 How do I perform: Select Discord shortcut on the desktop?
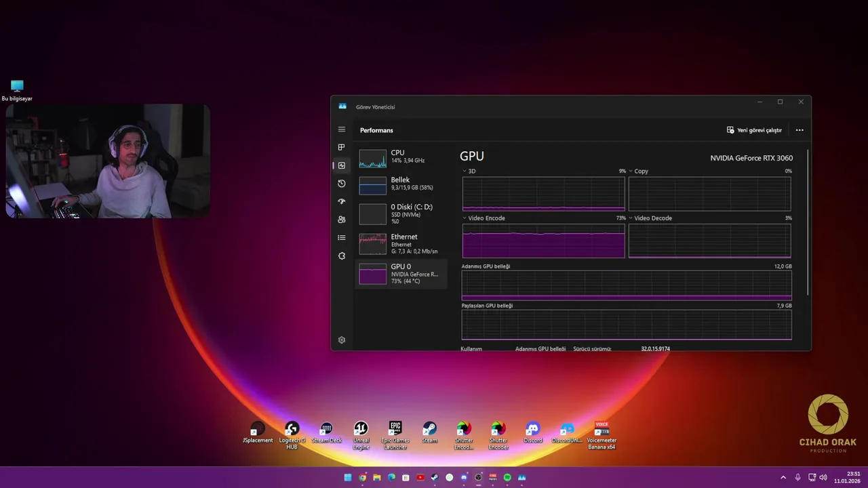click(x=533, y=433)
